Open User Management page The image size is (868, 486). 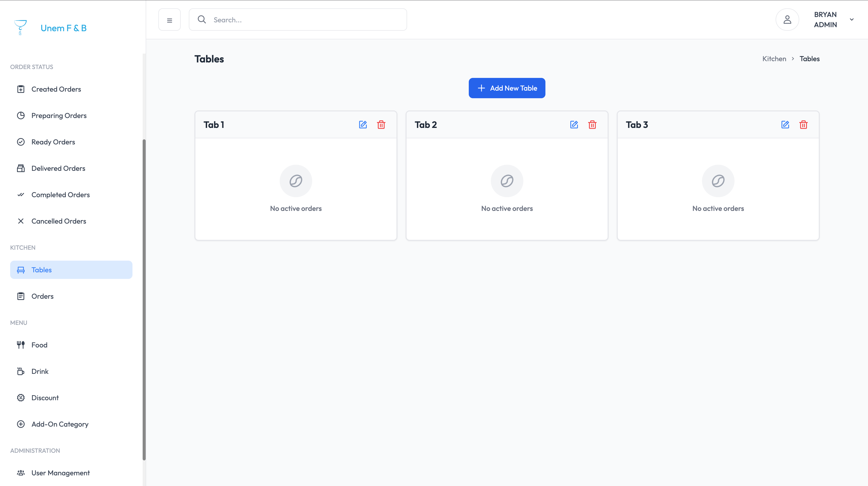pos(71,473)
